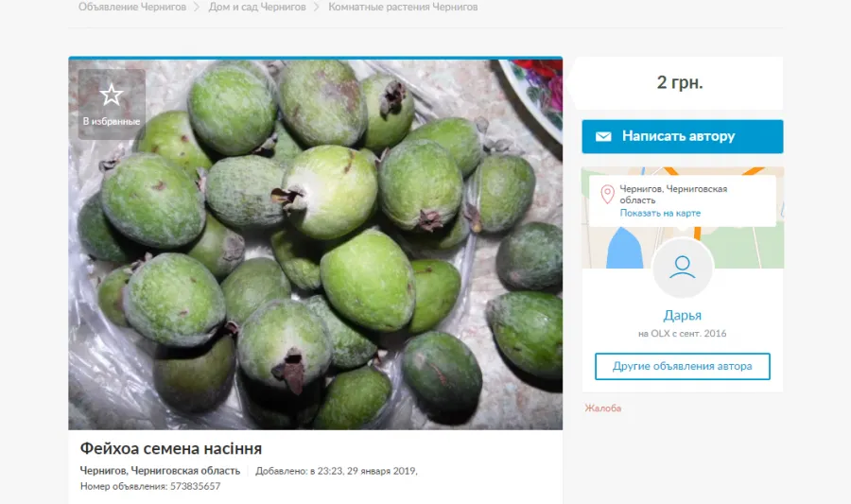The image size is (851, 504).
Task: Open seller profile Дарья
Action: point(682,315)
